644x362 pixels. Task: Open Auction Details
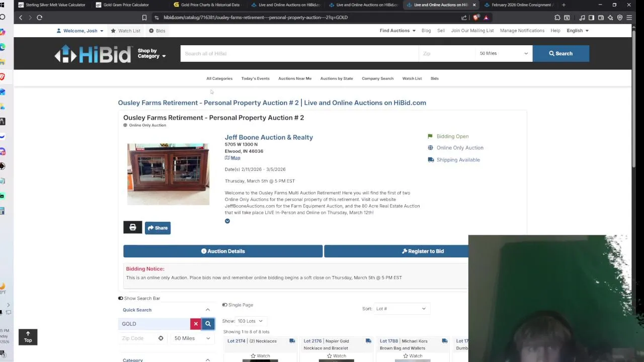coord(223,251)
